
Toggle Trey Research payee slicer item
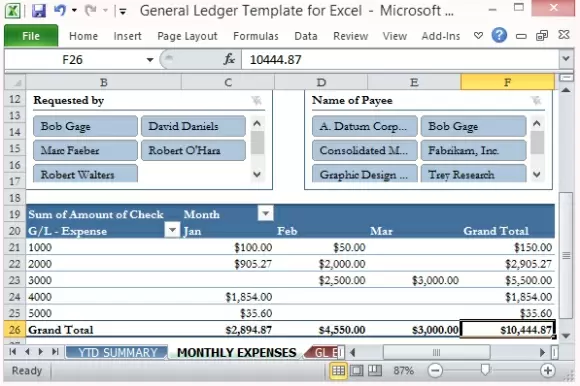click(x=473, y=173)
